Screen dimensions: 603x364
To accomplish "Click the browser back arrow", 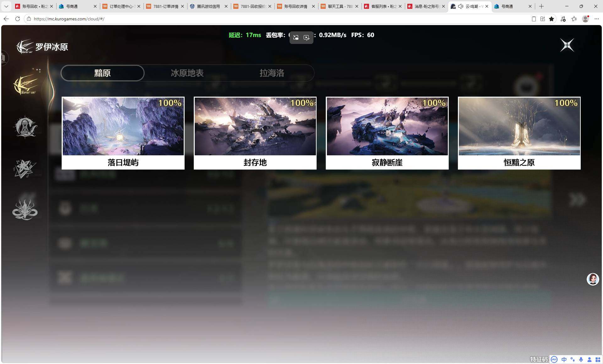I will (6, 19).
